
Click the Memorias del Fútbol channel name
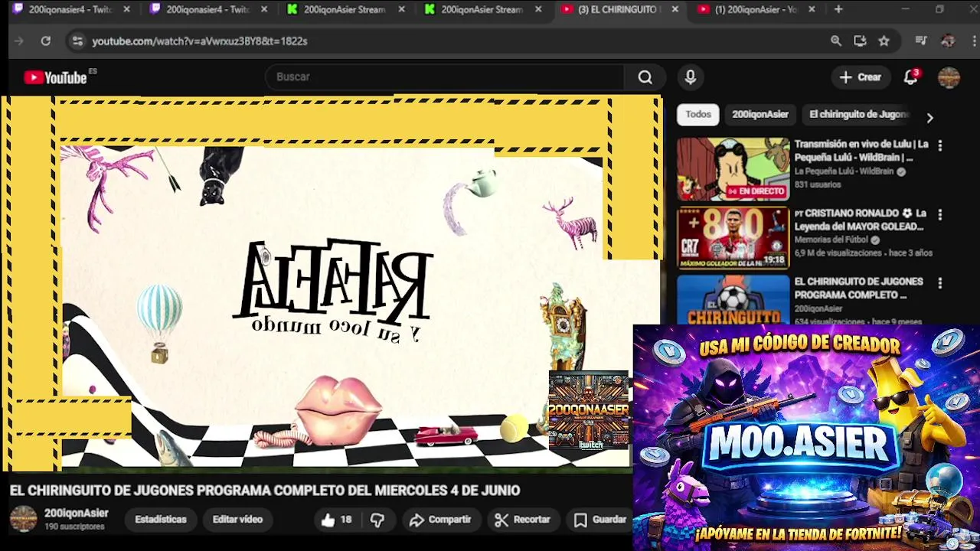click(831, 240)
